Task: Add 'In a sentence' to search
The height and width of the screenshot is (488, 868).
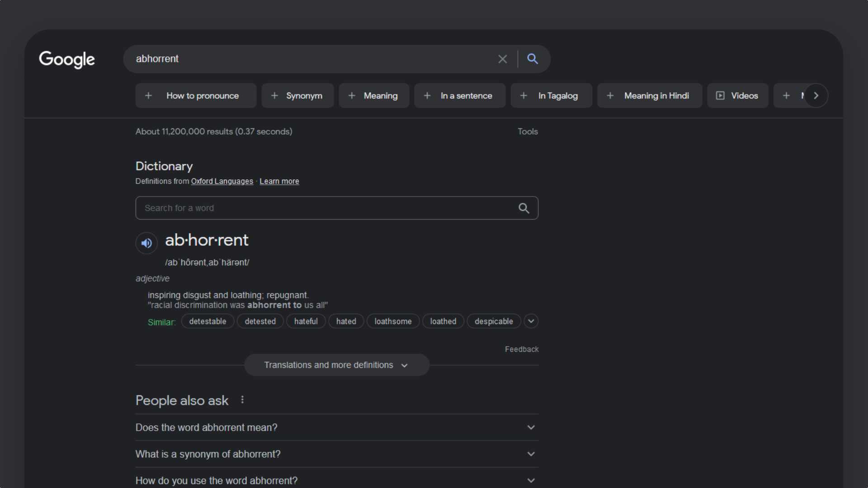Action: pyautogui.click(x=460, y=96)
